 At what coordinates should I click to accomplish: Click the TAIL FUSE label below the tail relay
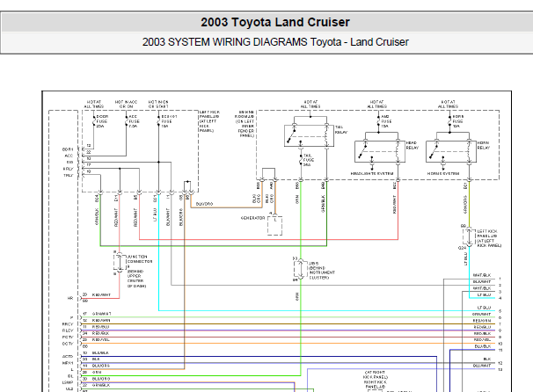[x=309, y=160]
